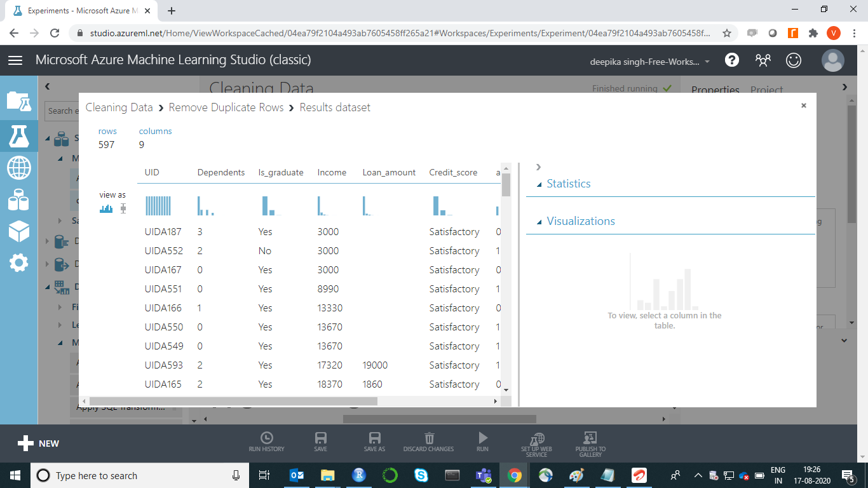The width and height of the screenshot is (868, 488).
Task: Select the Credit_score column header
Action: pos(453,172)
